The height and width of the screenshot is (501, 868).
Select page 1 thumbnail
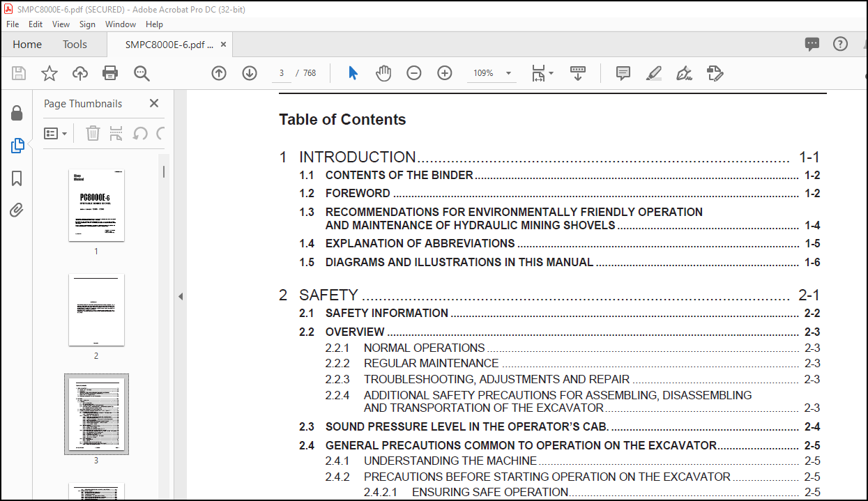(x=96, y=205)
